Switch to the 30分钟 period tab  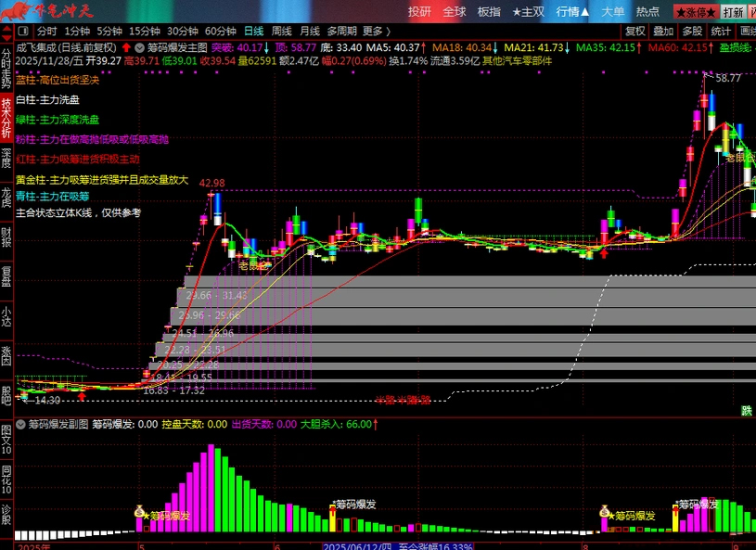183,32
